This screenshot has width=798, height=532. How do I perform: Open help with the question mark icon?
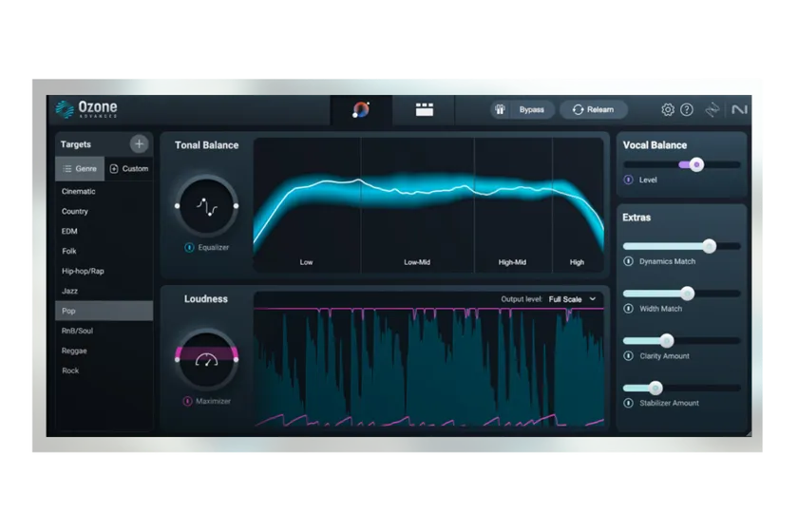687,109
